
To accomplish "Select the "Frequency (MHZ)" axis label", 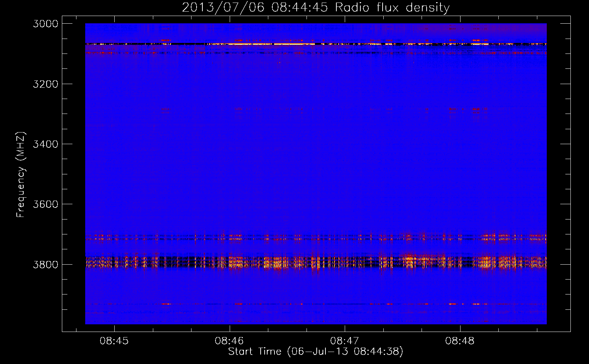I will (21, 175).
